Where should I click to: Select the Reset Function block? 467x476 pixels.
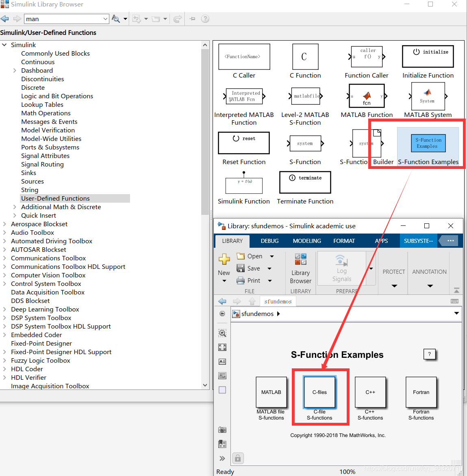pyautogui.click(x=244, y=143)
